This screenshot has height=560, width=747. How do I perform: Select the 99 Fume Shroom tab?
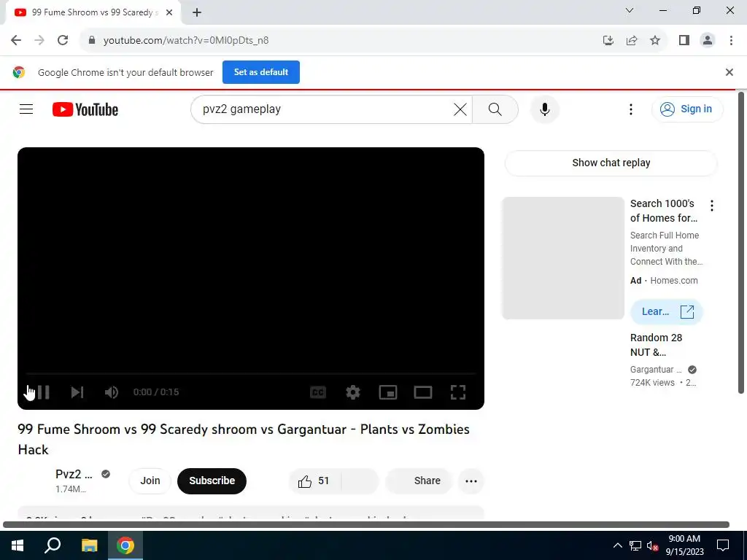coord(93,13)
